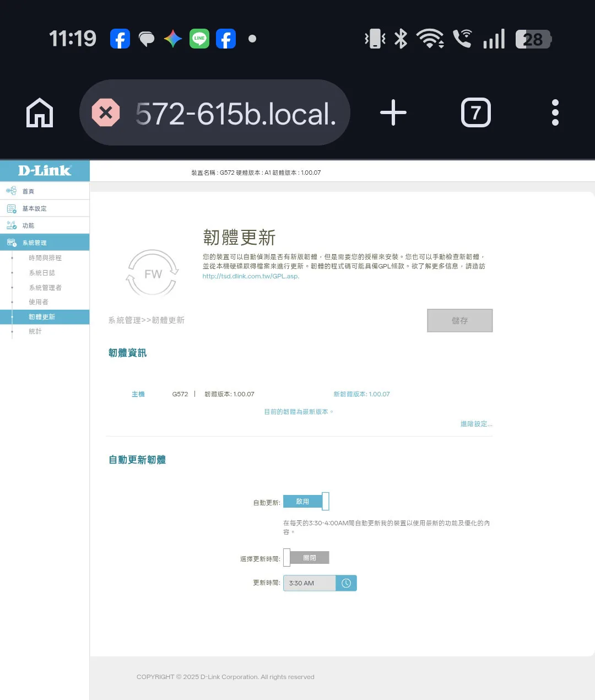Open the tsd.dlink.com.tw GPL link
The width and height of the screenshot is (595, 700).
click(x=251, y=276)
